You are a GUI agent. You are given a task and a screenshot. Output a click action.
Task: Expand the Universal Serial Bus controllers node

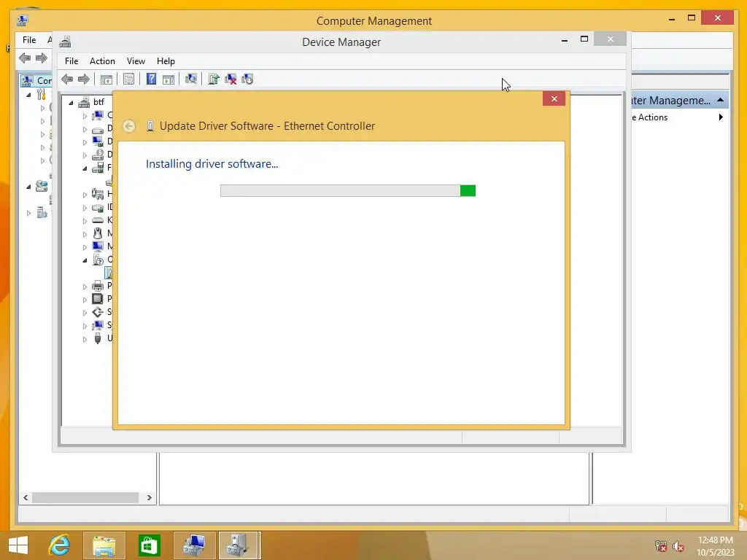click(x=85, y=338)
